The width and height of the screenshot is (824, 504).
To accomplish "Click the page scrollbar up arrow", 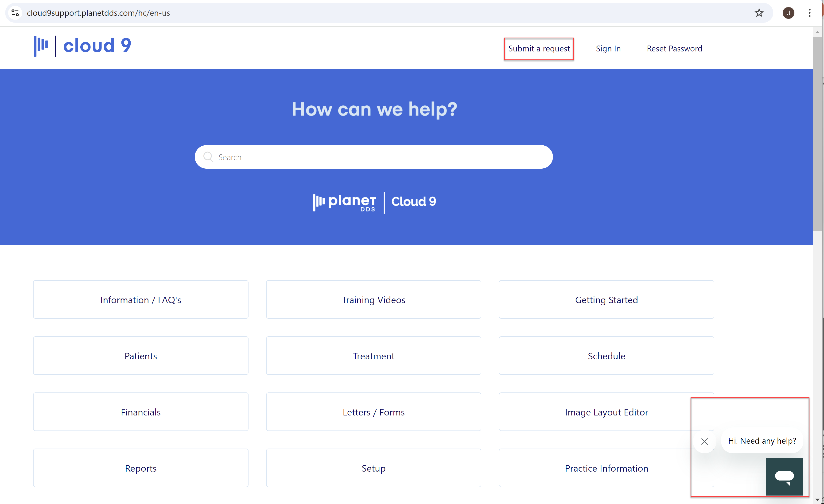I will (x=817, y=32).
